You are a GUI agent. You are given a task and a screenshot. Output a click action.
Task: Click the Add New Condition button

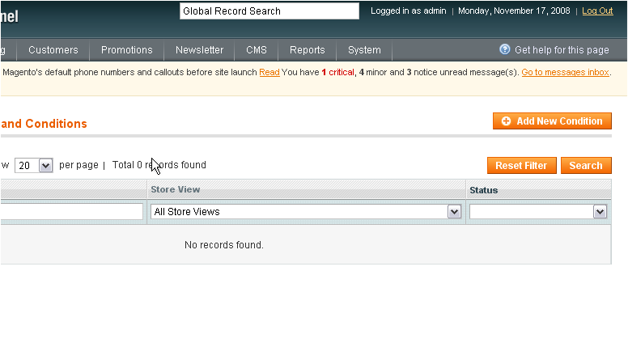(x=552, y=121)
